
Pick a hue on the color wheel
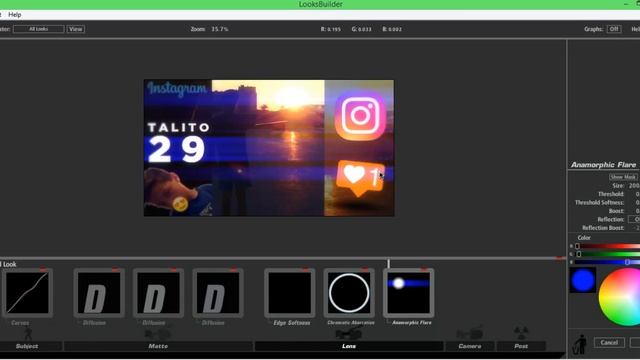620,297
